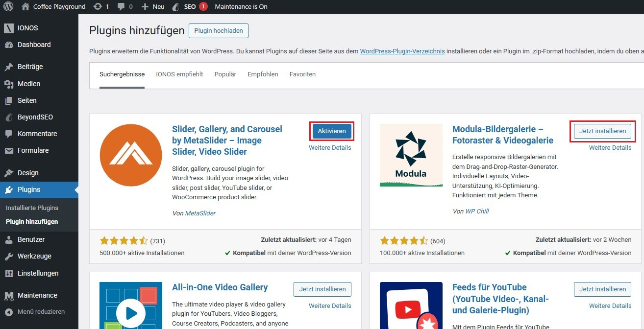The width and height of the screenshot is (644, 329).
Task: Install Feeds für YouTube plugin
Action: pyautogui.click(x=602, y=289)
